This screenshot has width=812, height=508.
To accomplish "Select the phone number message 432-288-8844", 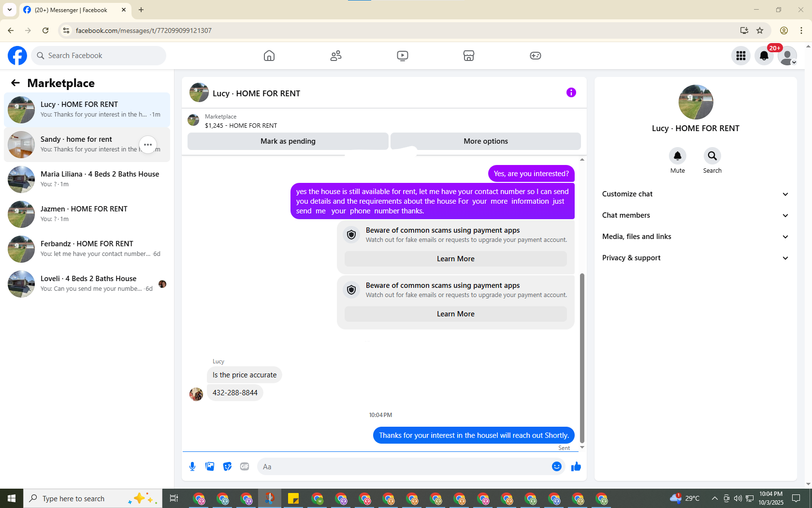I will click(235, 393).
